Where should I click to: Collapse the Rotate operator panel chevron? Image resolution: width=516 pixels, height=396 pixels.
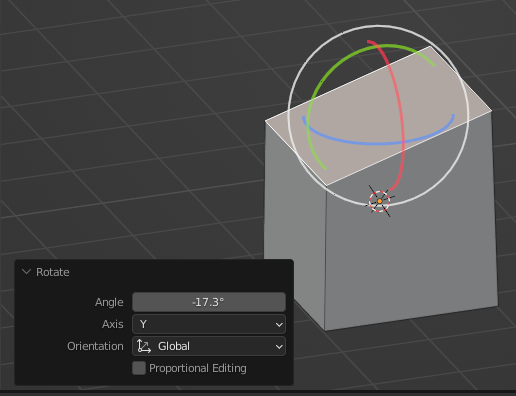point(26,272)
